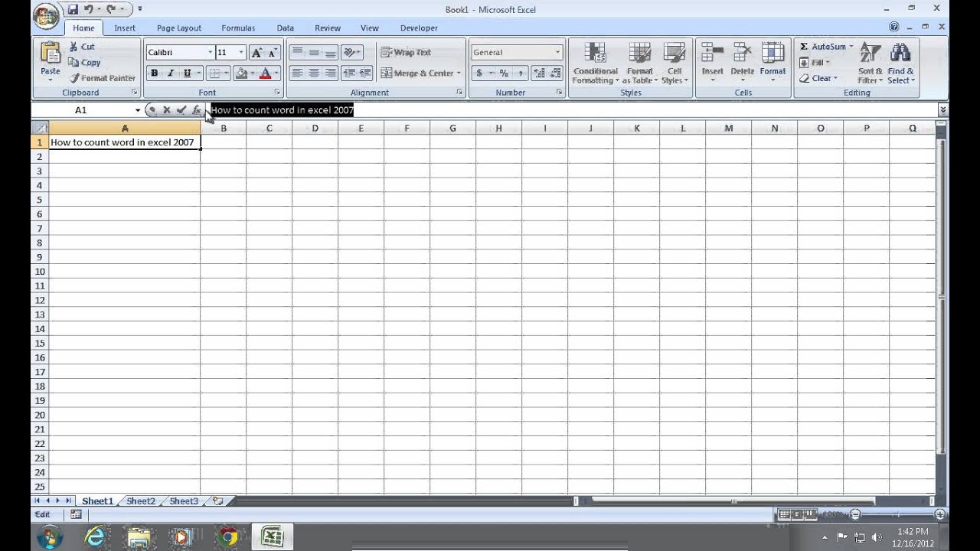Switch to the Page Layout tab
Viewport: 980px width, 551px height.
click(x=179, y=28)
